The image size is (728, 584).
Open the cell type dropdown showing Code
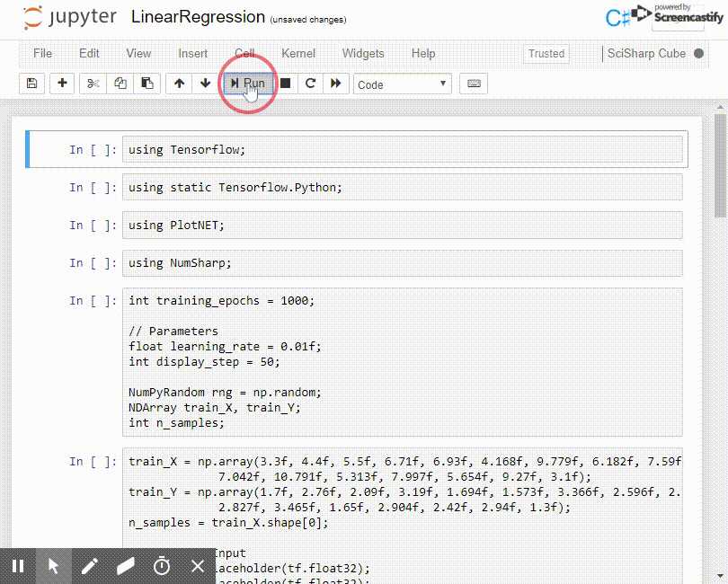tap(403, 84)
